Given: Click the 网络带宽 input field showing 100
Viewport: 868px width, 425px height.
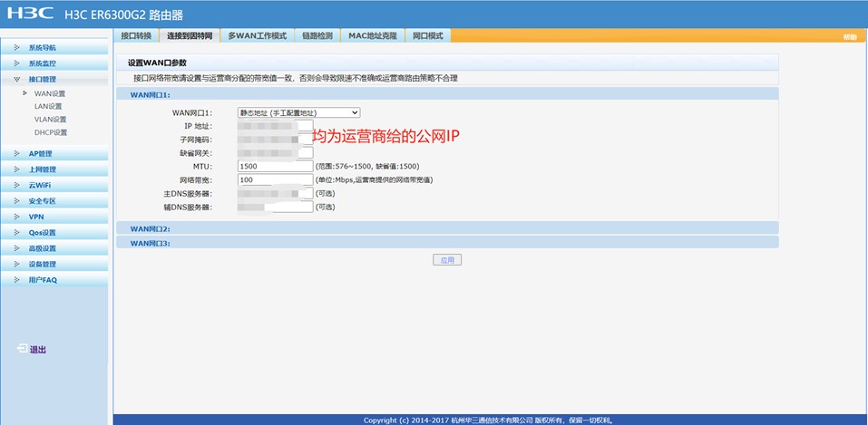Looking at the screenshot, I should (x=275, y=179).
